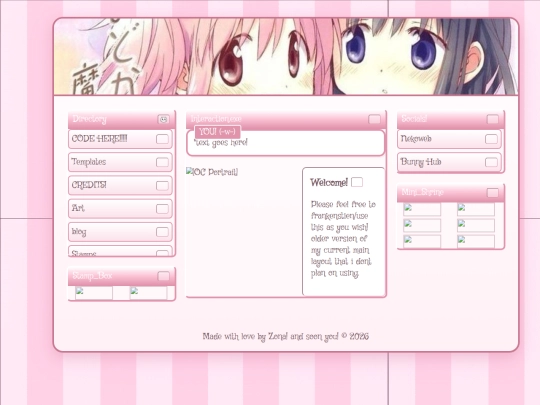540x405 pixels.
Task: Click the box icon beside CODE HERE!!!!
Action: [x=162, y=139]
